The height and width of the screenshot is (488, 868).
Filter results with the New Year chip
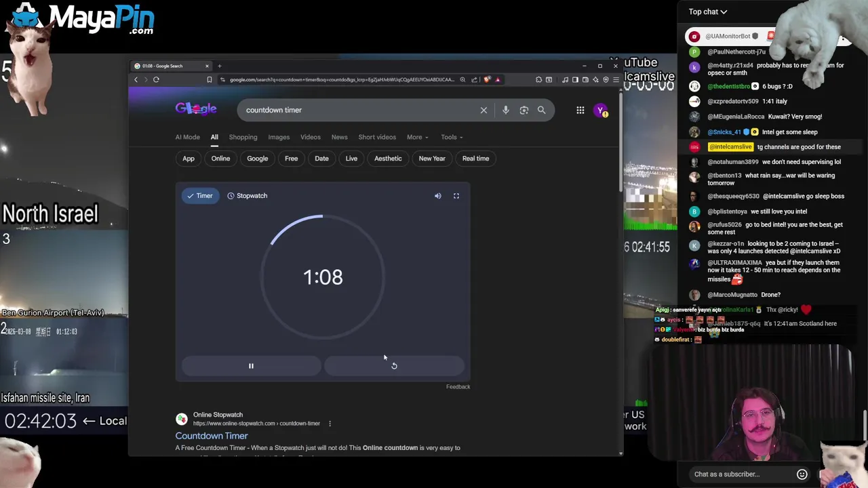[x=432, y=159]
